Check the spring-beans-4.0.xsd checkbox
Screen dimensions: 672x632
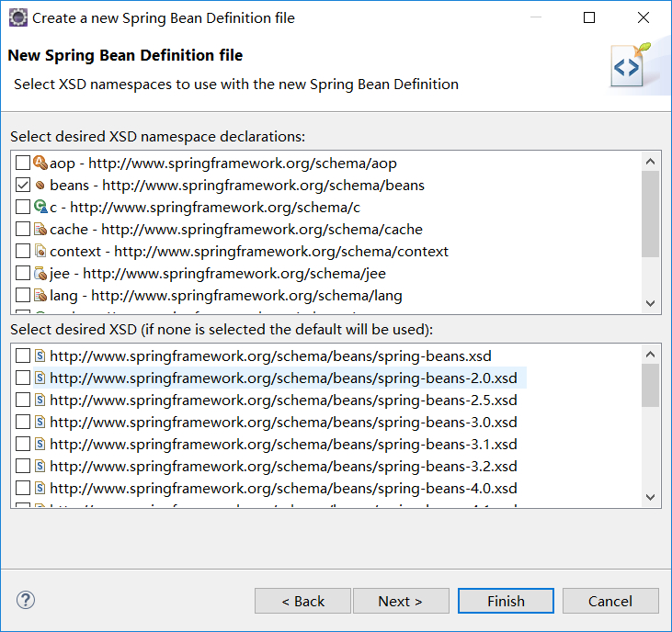tap(23, 488)
